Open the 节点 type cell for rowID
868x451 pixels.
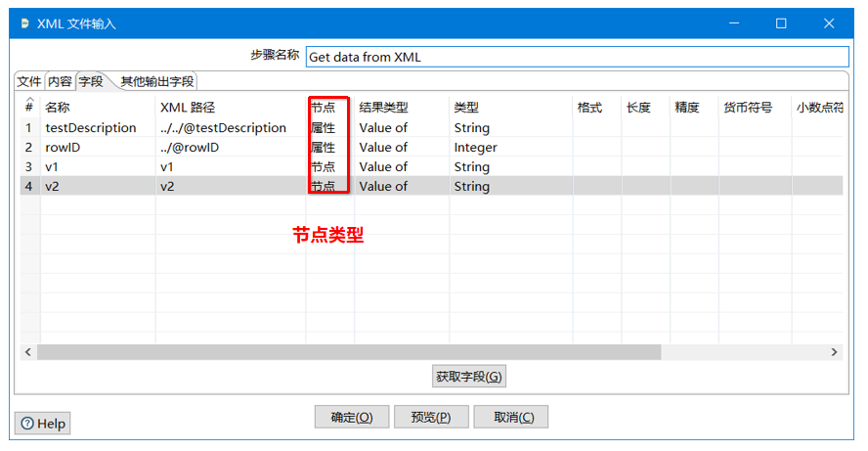coord(329,148)
